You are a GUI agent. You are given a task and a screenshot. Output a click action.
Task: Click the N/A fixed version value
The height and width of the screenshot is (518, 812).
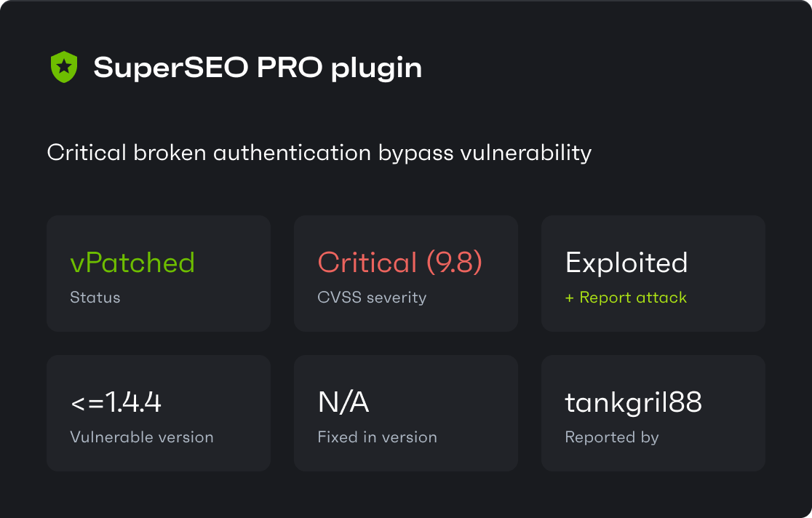coord(343,402)
